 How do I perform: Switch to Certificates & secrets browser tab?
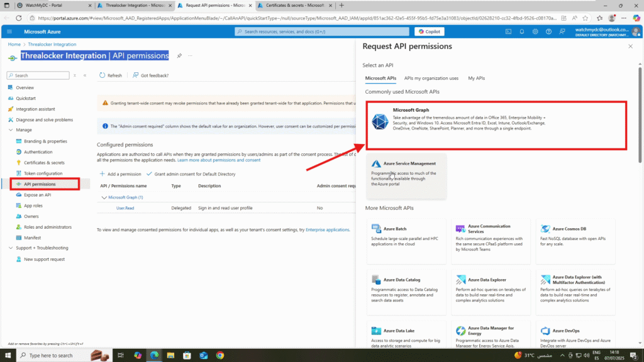click(x=294, y=5)
